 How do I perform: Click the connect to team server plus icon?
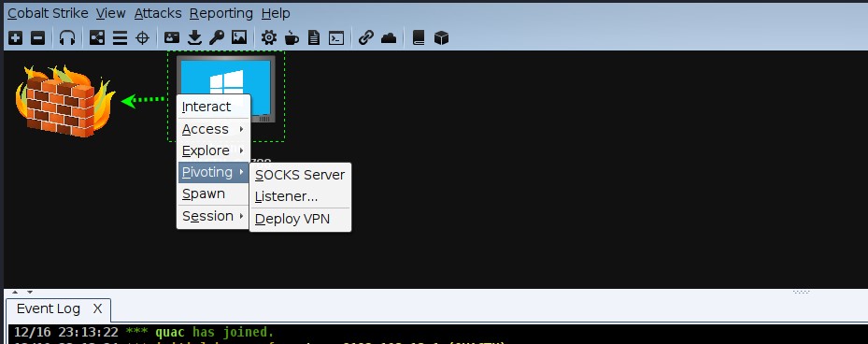point(16,37)
